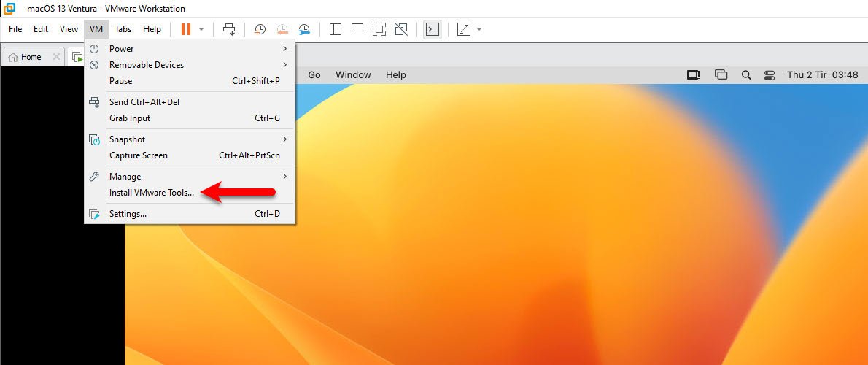Toggle the console view toolbar icon
Image resolution: width=868 pixels, height=365 pixels.
coord(432,29)
